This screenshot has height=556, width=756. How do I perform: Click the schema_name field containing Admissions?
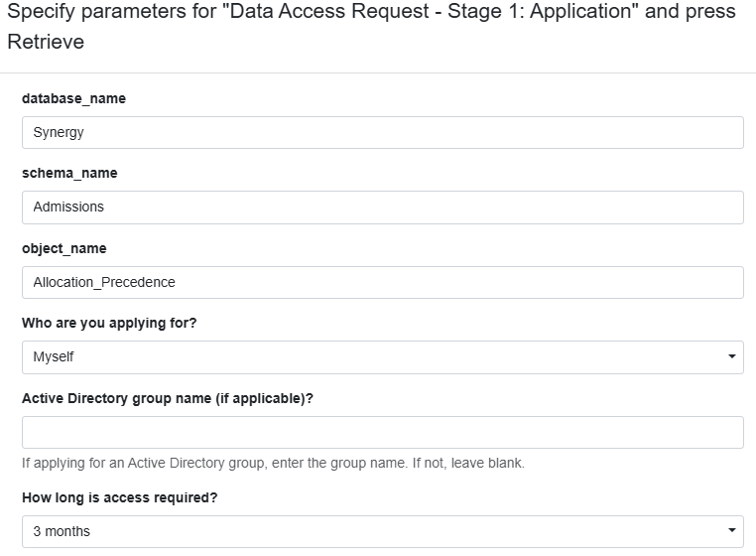[382, 208]
